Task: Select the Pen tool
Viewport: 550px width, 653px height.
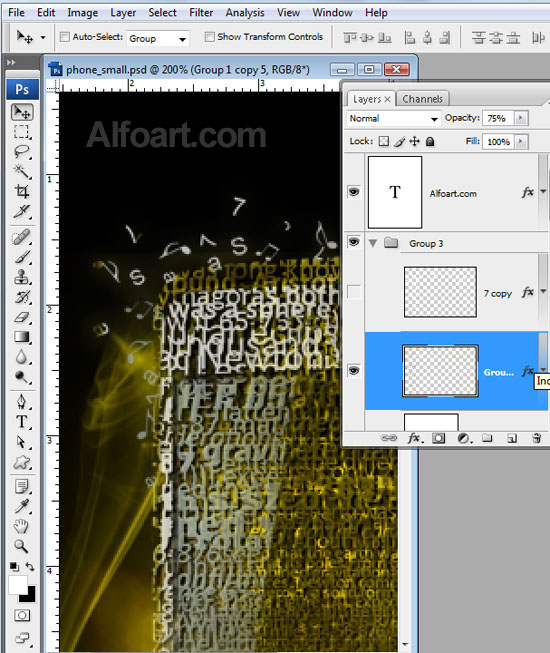Action: [x=21, y=402]
